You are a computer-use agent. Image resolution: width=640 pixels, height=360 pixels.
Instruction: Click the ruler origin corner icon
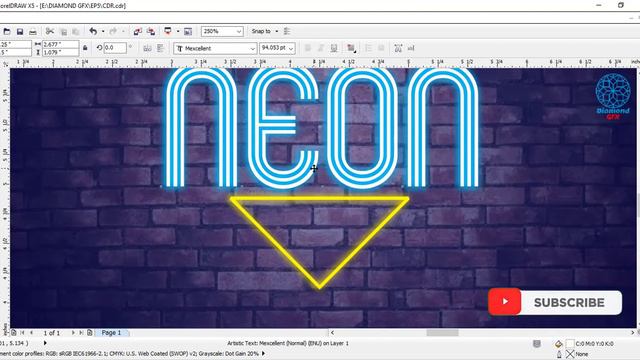(x=5, y=64)
